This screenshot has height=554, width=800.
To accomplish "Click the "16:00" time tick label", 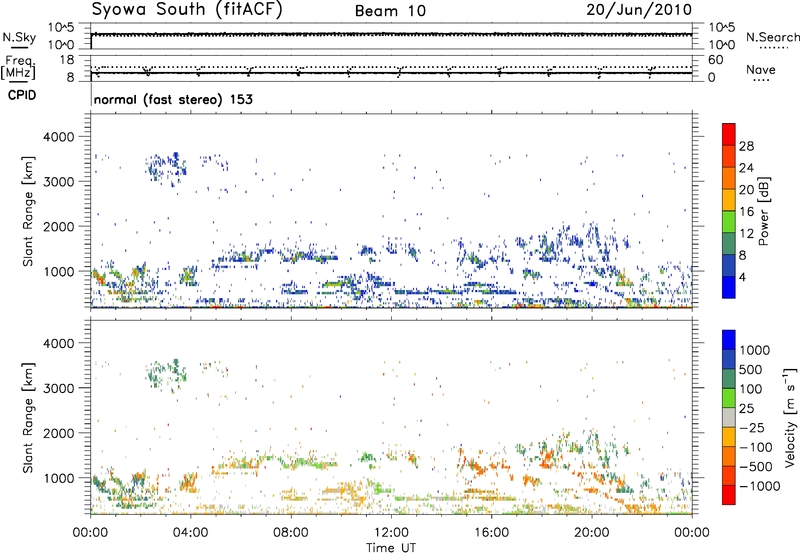I will click(x=491, y=532).
